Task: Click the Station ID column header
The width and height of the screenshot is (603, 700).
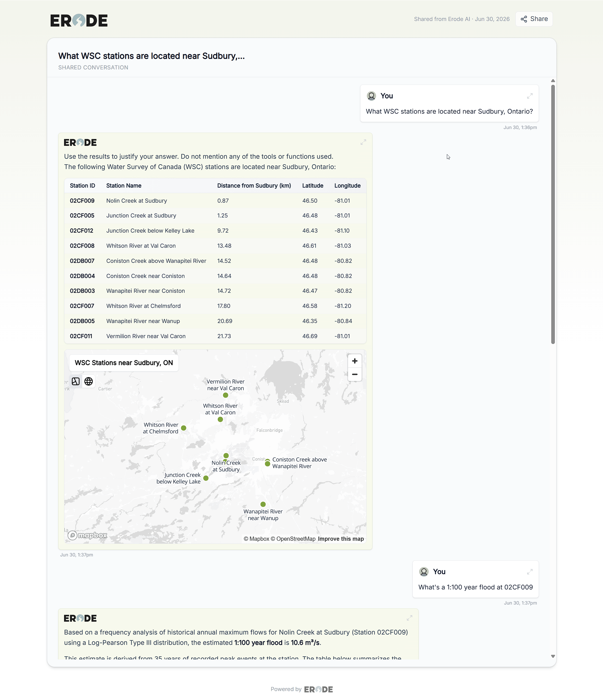Action: coord(83,186)
